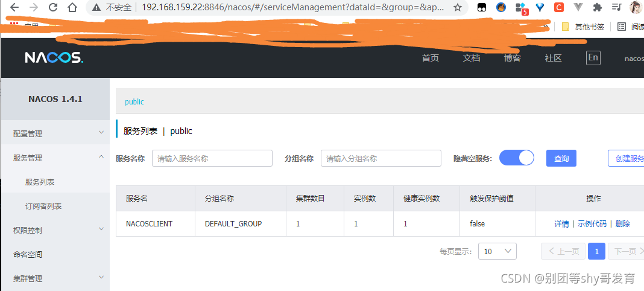Go forward with the browser forward arrow
The width and height of the screenshot is (644, 291).
(34, 7)
